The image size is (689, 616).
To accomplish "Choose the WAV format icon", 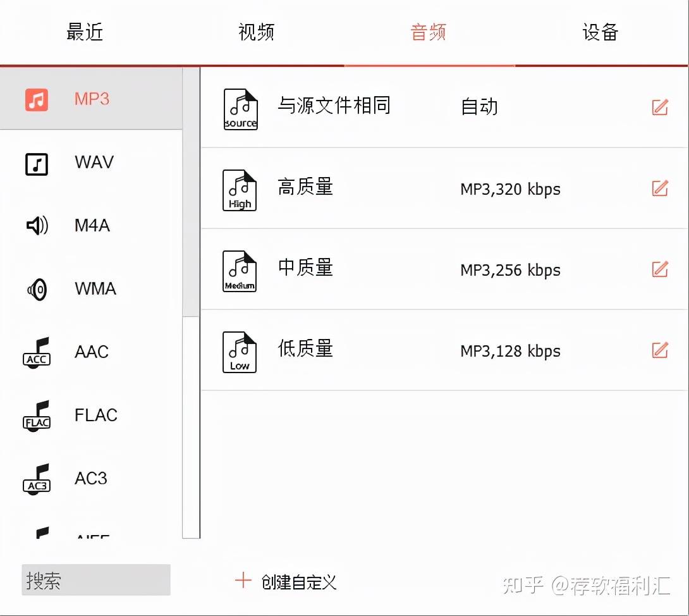I will click(x=37, y=164).
